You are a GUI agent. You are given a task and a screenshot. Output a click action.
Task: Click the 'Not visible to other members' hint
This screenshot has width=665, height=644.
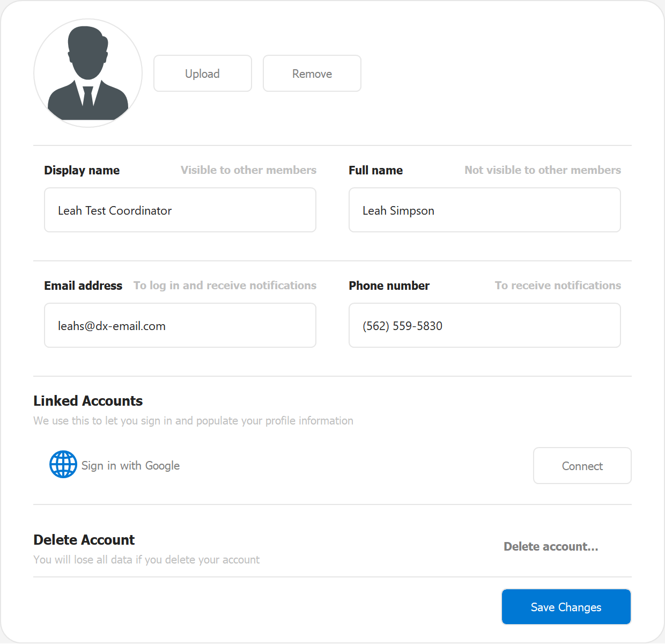pyautogui.click(x=542, y=170)
